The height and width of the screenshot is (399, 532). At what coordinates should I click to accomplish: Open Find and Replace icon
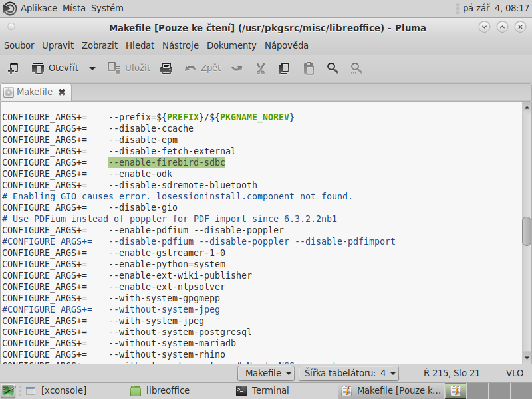356,68
